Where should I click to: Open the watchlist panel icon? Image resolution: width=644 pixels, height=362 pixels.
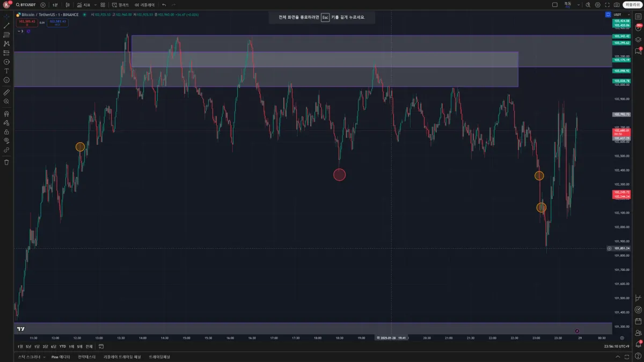pyautogui.click(x=638, y=16)
